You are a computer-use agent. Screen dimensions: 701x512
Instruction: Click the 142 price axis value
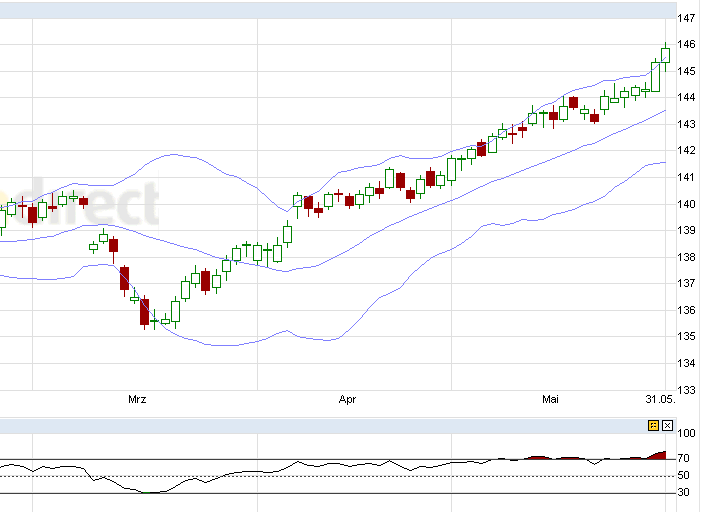pos(686,150)
